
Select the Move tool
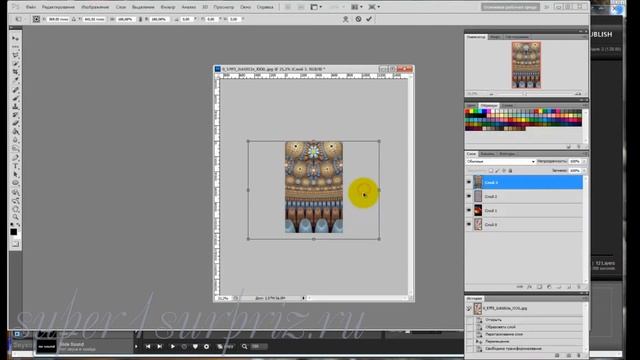[x=16, y=38]
